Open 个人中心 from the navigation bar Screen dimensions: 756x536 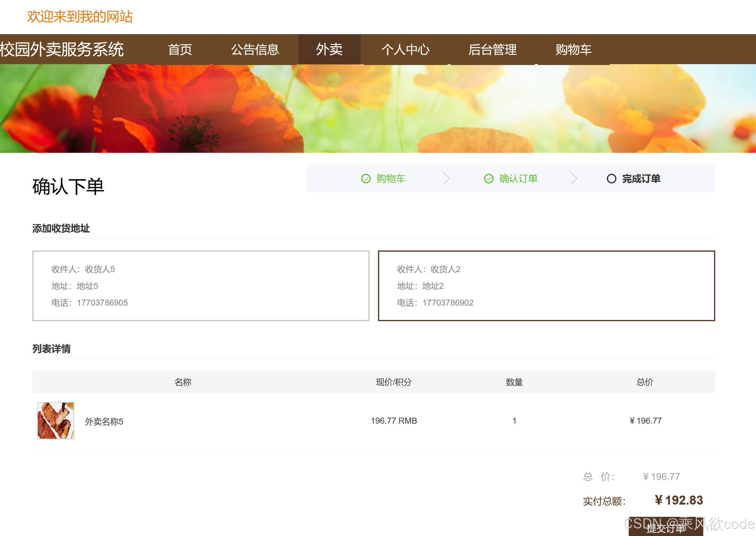[405, 49]
